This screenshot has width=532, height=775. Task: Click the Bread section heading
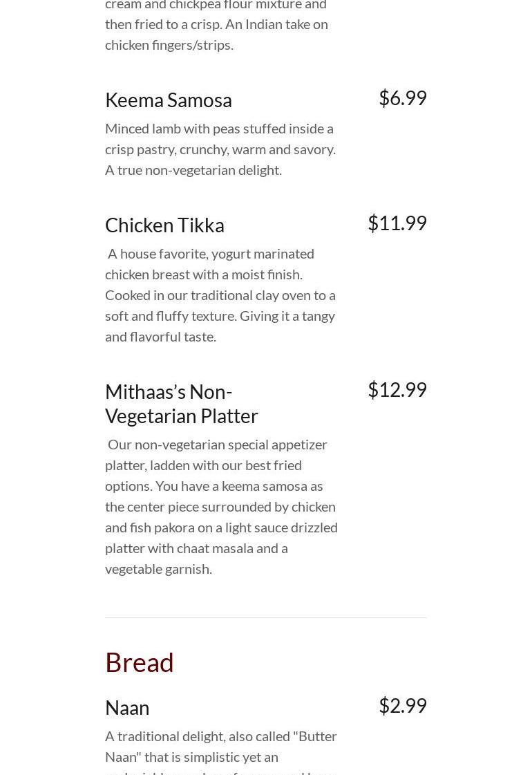(140, 662)
